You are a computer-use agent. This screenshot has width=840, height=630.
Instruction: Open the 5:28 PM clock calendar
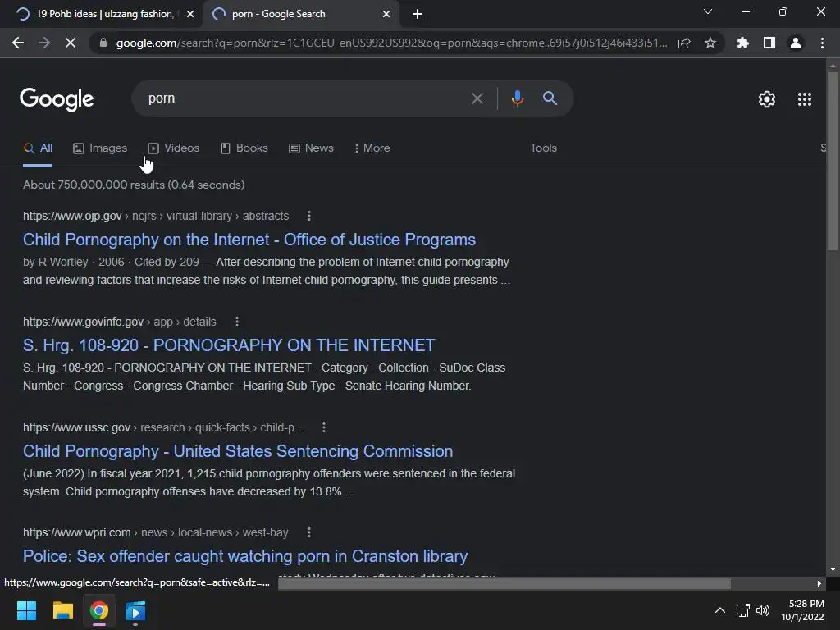point(802,610)
